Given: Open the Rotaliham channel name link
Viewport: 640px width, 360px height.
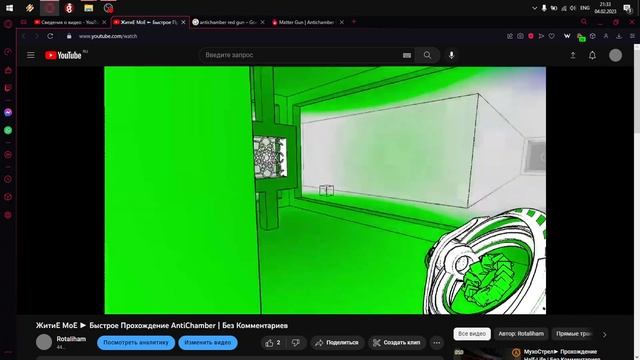Looking at the screenshot, I should (71, 339).
